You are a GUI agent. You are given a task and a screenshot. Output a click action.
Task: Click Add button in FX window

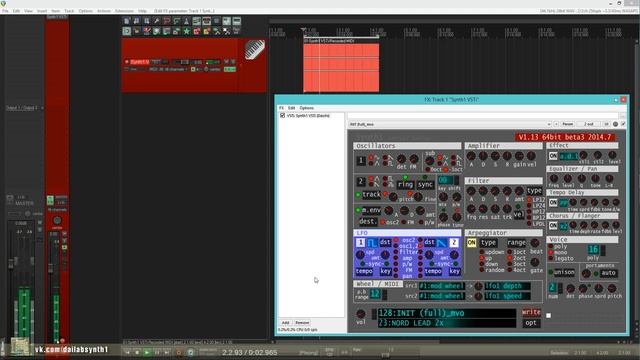[285, 323]
